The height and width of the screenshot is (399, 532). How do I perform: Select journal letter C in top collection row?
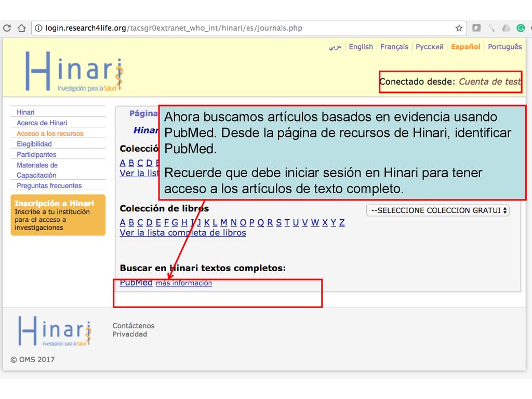[140, 163]
